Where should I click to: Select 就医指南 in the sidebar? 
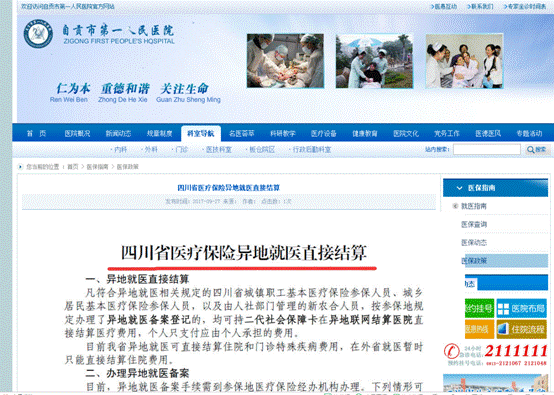474,206
